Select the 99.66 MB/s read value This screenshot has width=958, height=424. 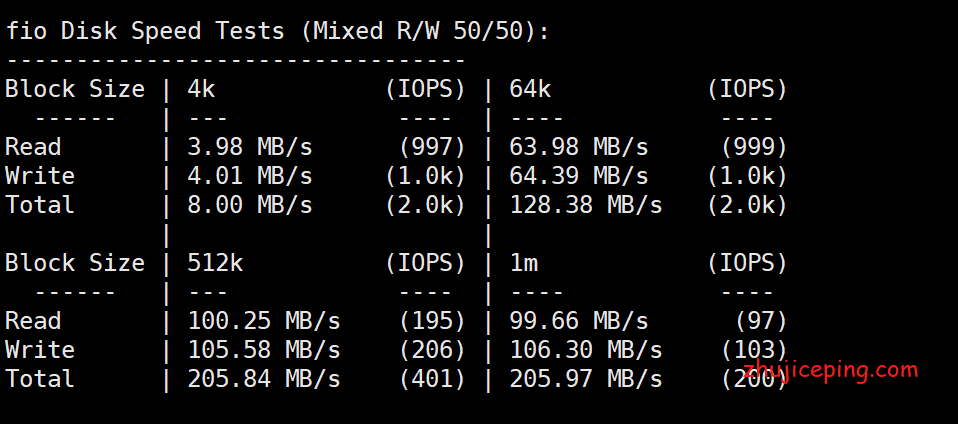pyautogui.click(x=579, y=321)
